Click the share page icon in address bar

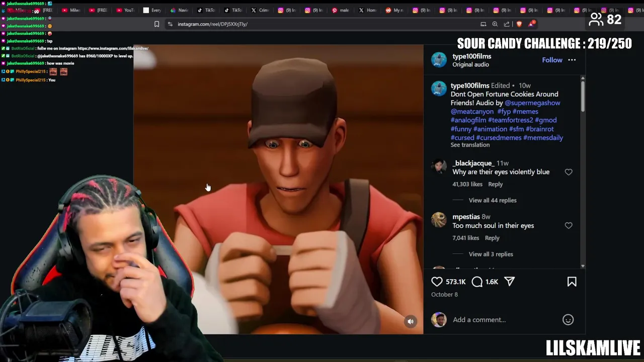507,24
